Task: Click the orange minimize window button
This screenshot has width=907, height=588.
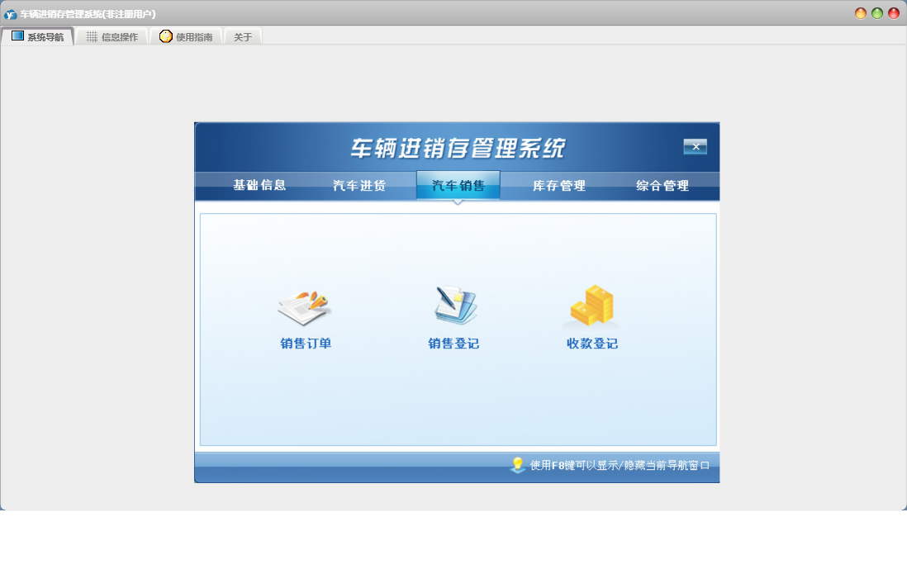Action: tap(860, 13)
